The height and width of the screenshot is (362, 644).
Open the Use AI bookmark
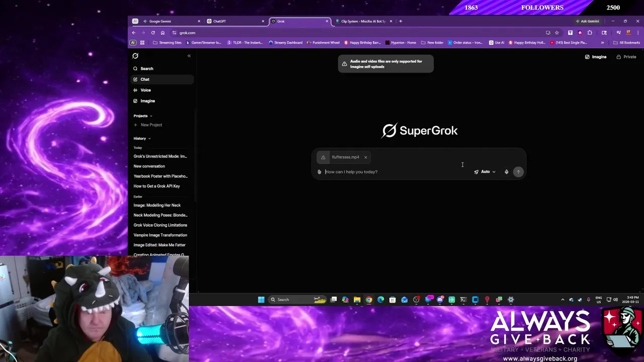[x=497, y=43]
